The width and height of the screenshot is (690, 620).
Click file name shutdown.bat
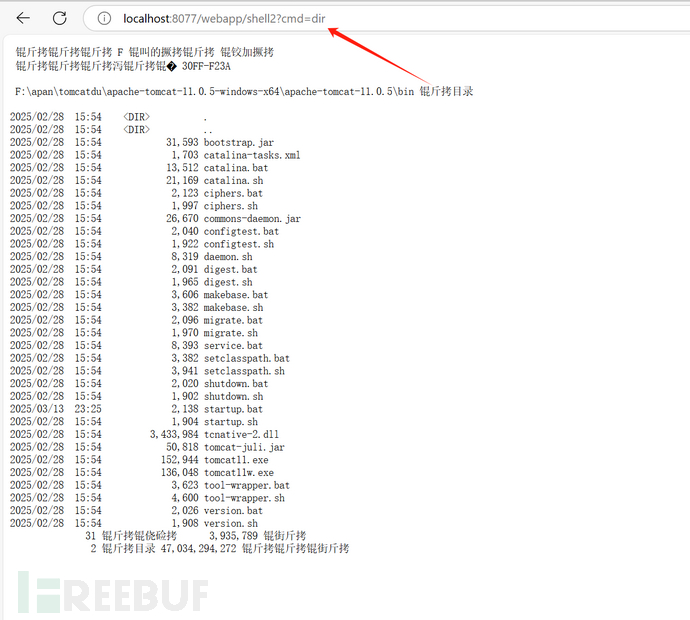[x=236, y=384]
